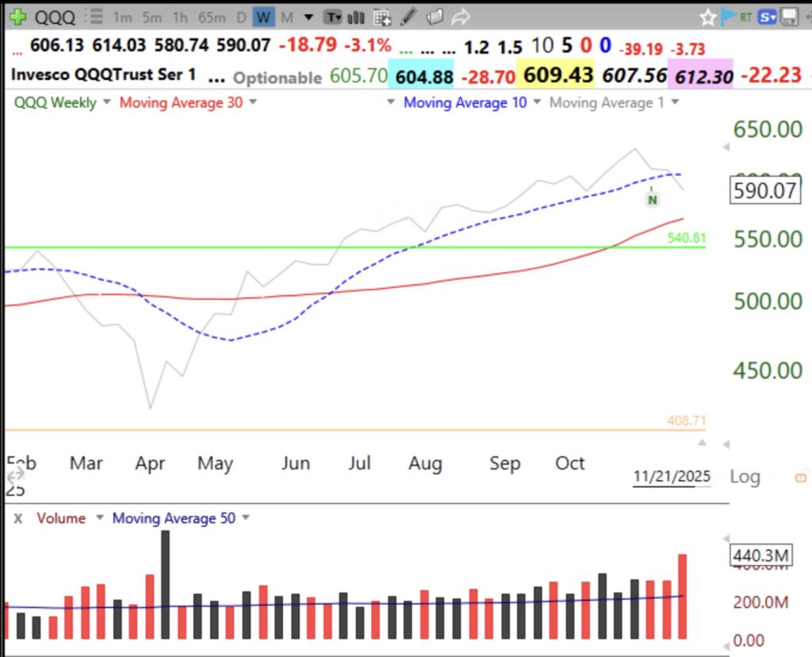
Task: Open the blue S symbol dropdown
Action: click(766, 17)
